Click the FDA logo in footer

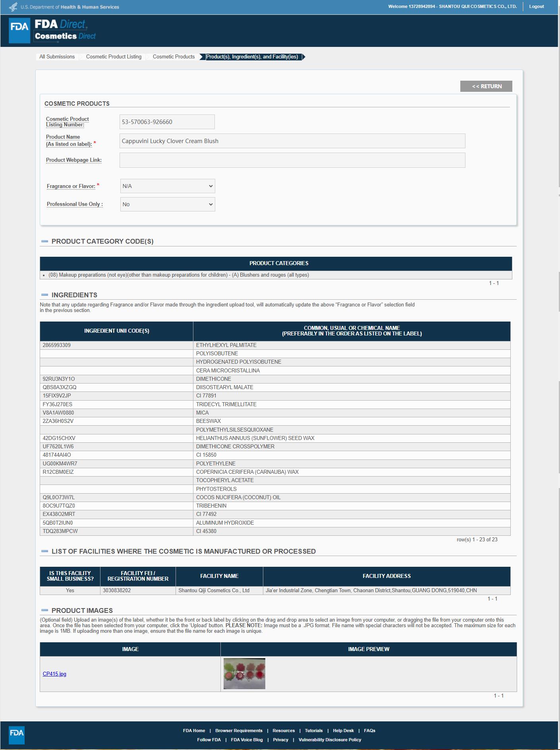coord(17,735)
